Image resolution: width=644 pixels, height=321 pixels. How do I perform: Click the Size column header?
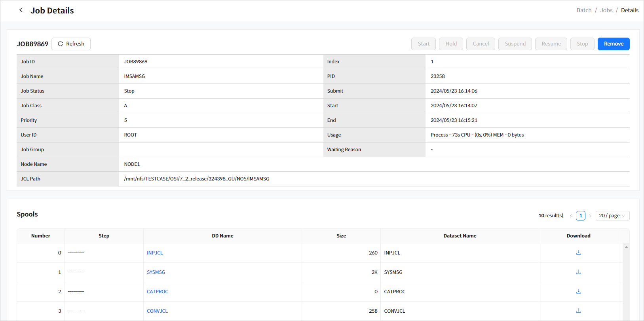[341, 236]
